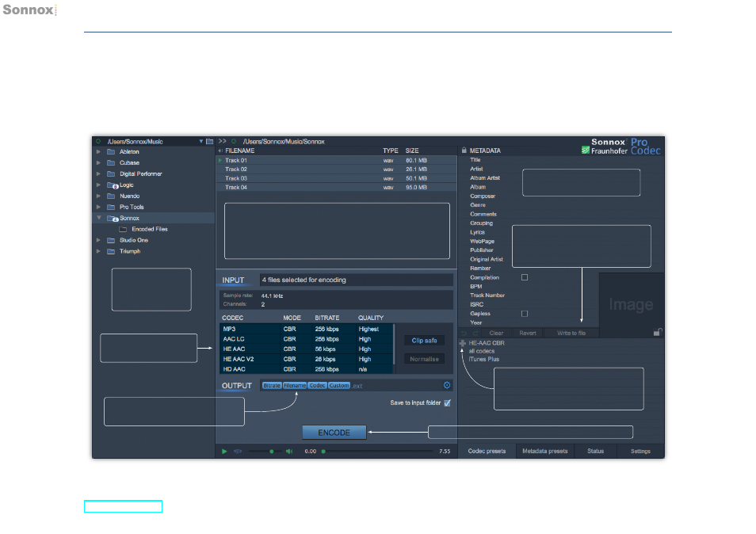Adjust the volume slider knob

(x=272, y=452)
